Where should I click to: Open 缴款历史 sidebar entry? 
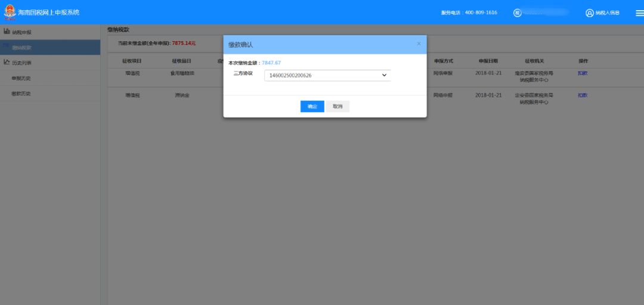pyautogui.click(x=50, y=94)
